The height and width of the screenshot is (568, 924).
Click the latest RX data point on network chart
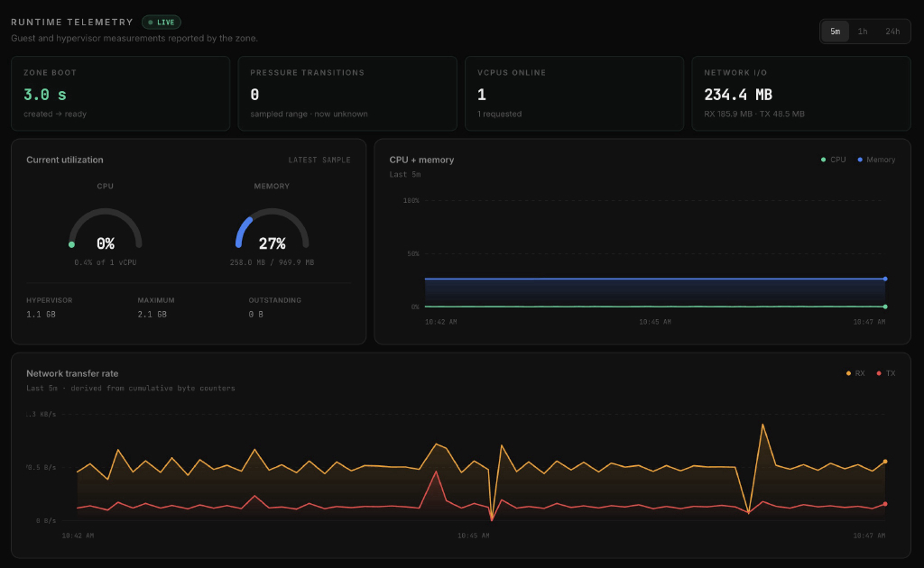885,462
